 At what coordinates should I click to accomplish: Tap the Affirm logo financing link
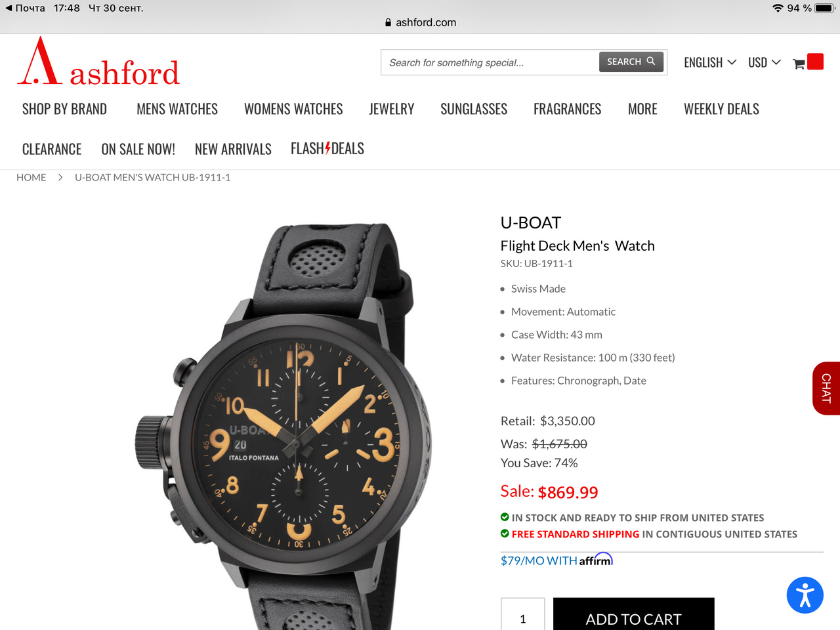[596, 560]
